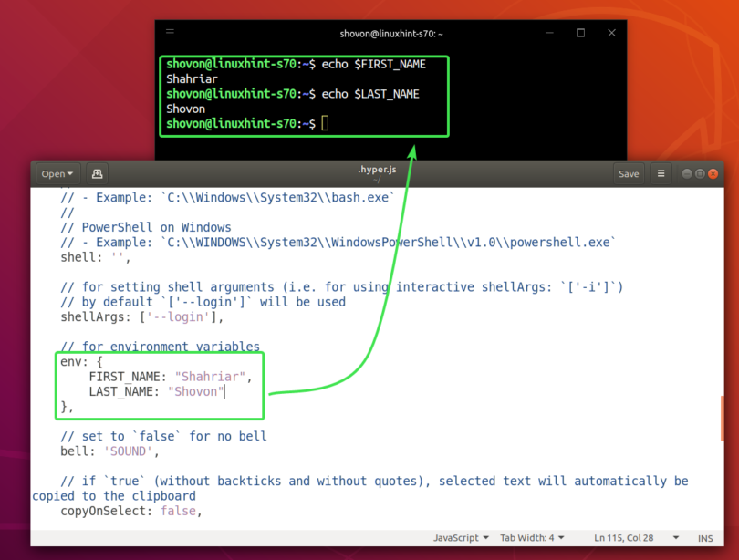Click the .hyper.js title in header bar
Screen dimensions: 739x560
pos(377,170)
